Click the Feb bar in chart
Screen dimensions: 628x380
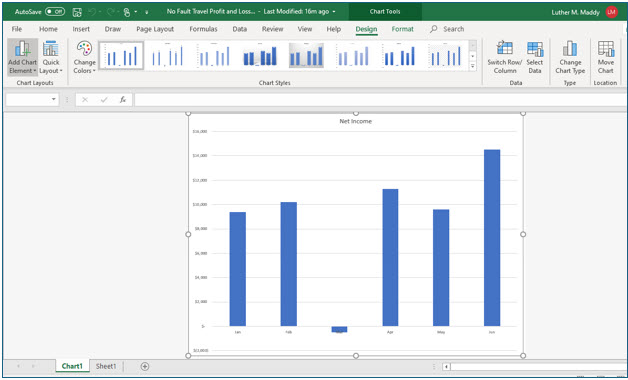point(288,264)
